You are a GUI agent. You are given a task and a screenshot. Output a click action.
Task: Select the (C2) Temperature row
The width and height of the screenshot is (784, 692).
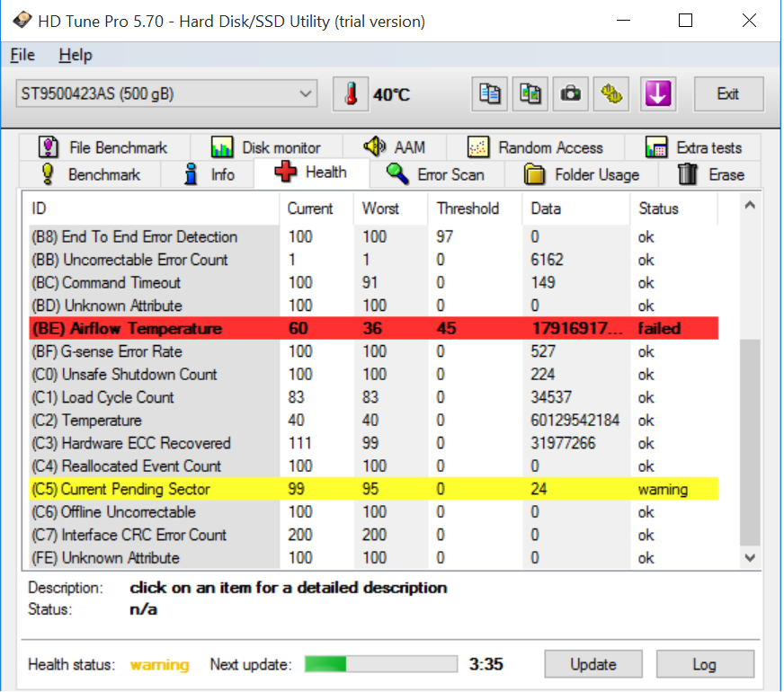[374, 421]
